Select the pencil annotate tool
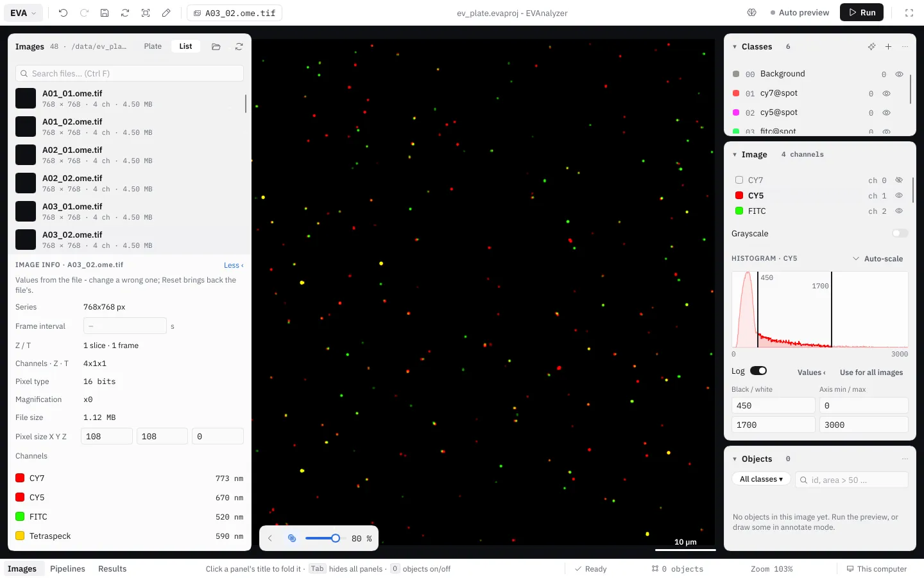924x578 pixels. (166, 13)
